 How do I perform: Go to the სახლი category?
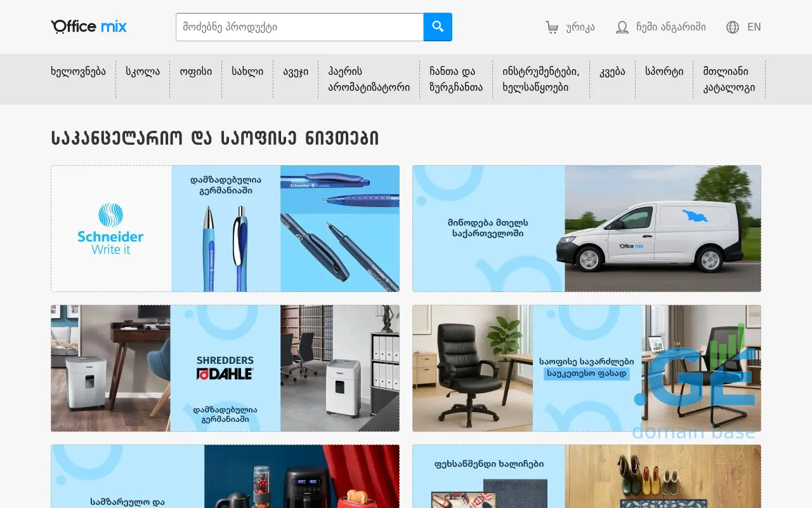pyautogui.click(x=247, y=71)
